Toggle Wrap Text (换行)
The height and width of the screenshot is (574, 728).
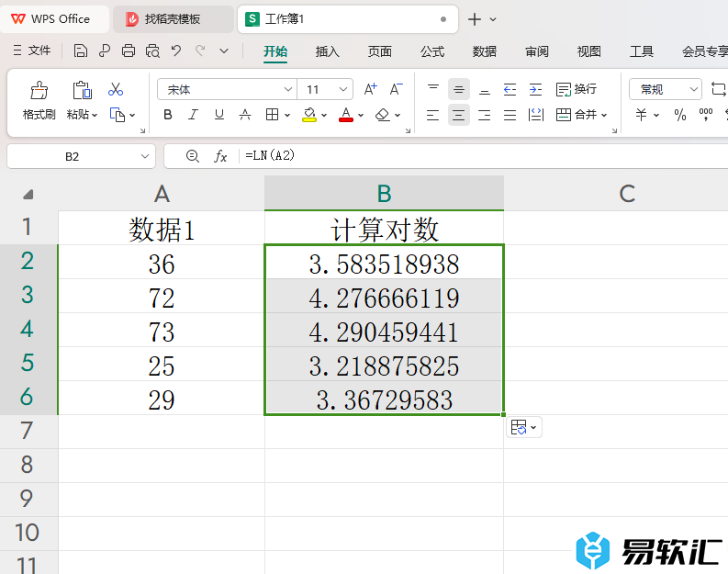point(577,89)
